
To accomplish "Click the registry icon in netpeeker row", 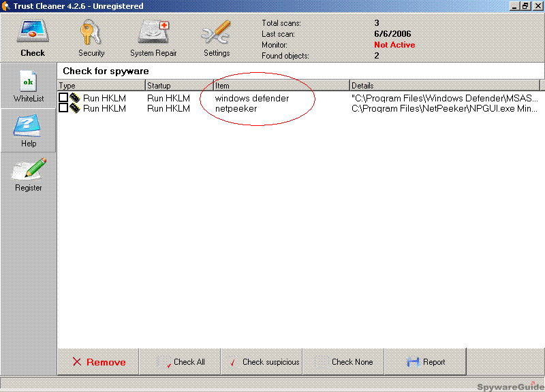I will coord(75,108).
